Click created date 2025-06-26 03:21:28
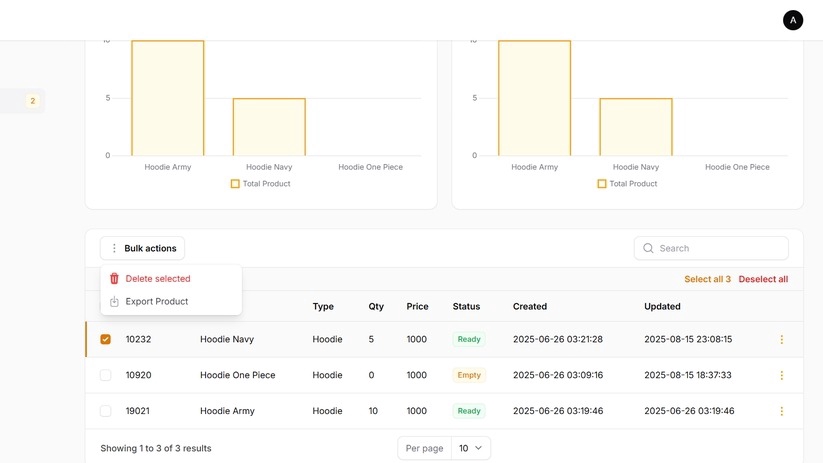The width and height of the screenshot is (823, 463). pyautogui.click(x=557, y=339)
